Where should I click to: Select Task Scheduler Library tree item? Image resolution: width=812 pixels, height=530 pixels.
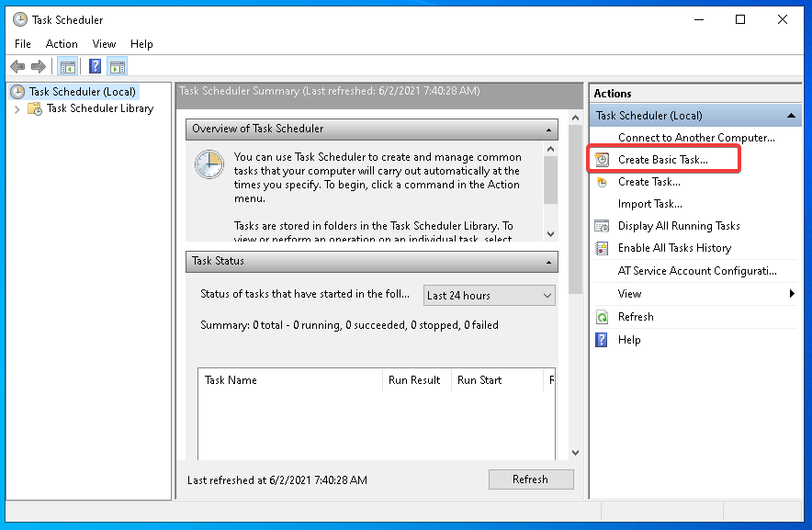[100, 108]
